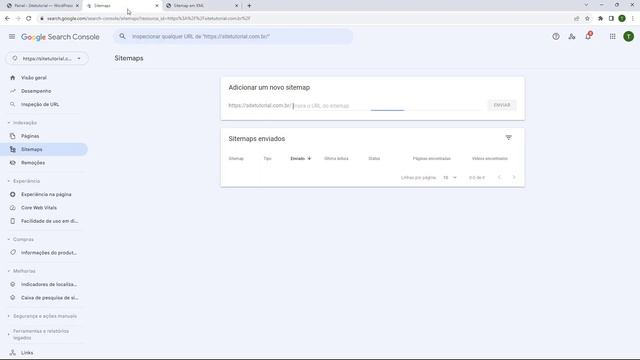Screen dimensions: 640x360
Task: Open Chrome three-dot menu
Action: (633, 18)
